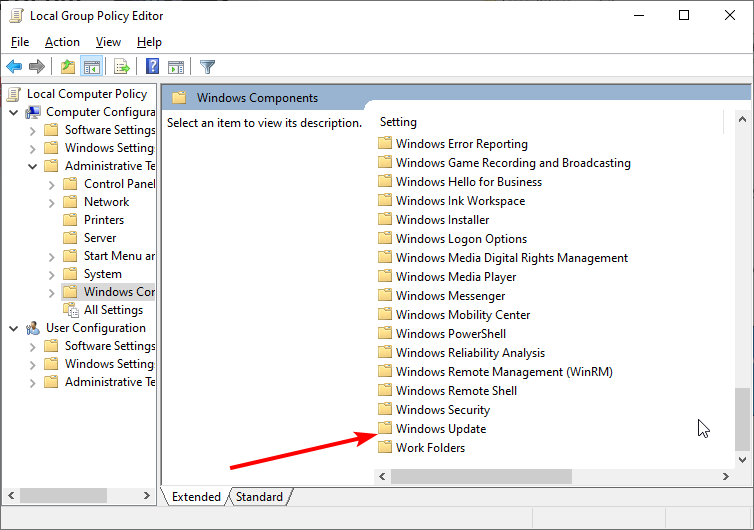
Task: Click the Up one level folder icon
Action: point(68,66)
